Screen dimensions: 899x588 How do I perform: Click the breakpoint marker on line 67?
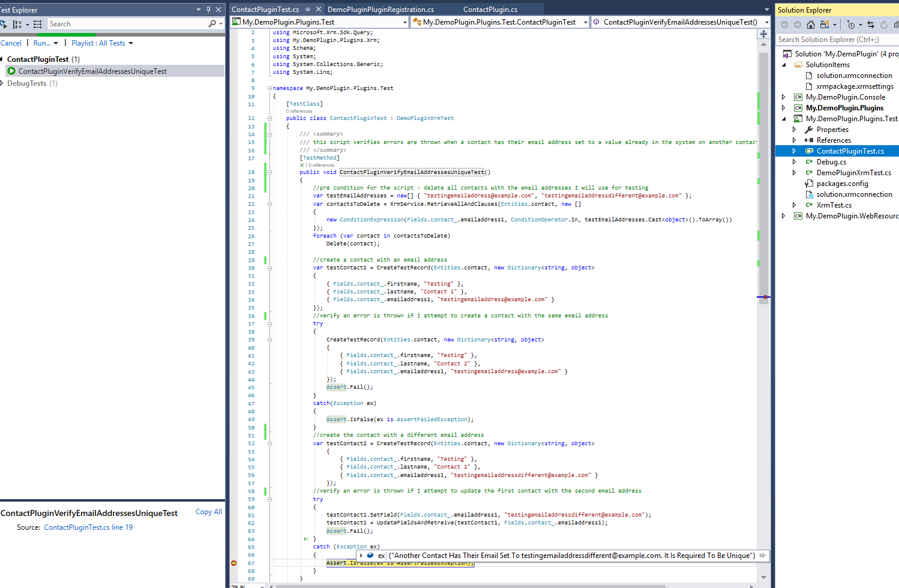pyautogui.click(x=234, y=563)
